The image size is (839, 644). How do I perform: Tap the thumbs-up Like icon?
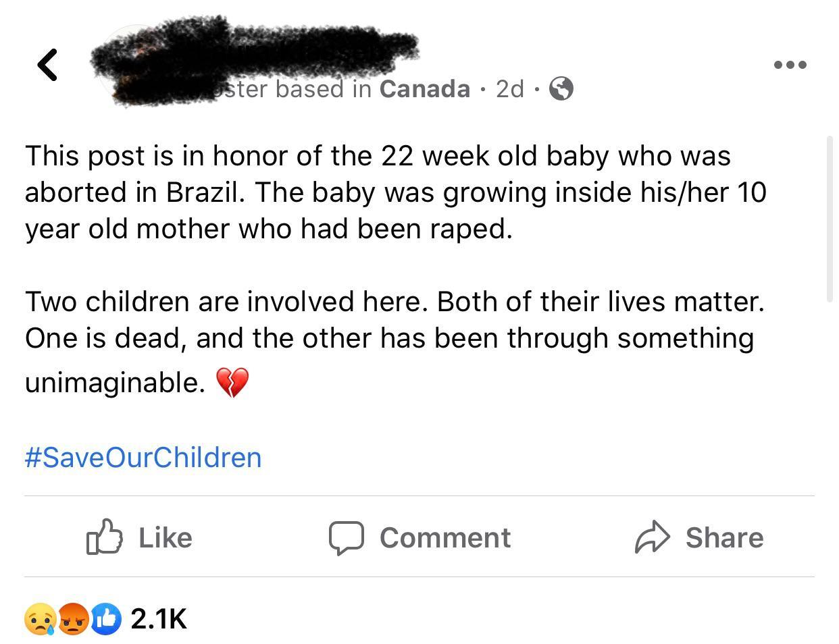[105, 537]
